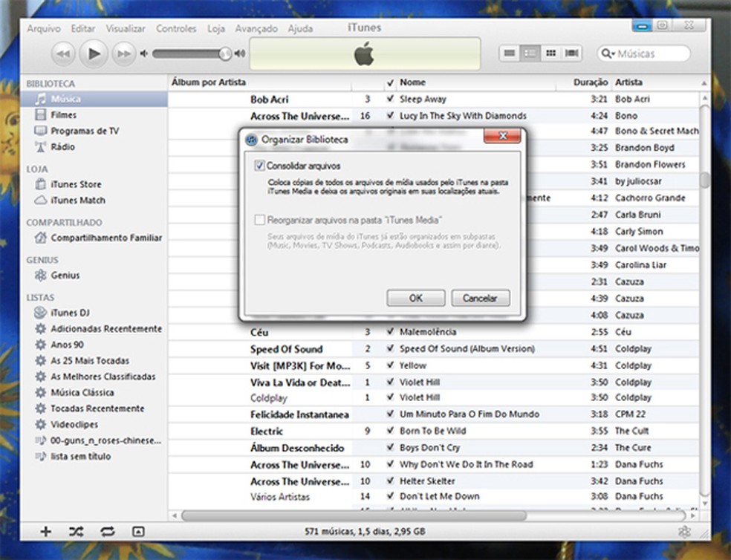Open the Ajuda menu
Viewport: 731px width, 560px height.
[300, 28]
